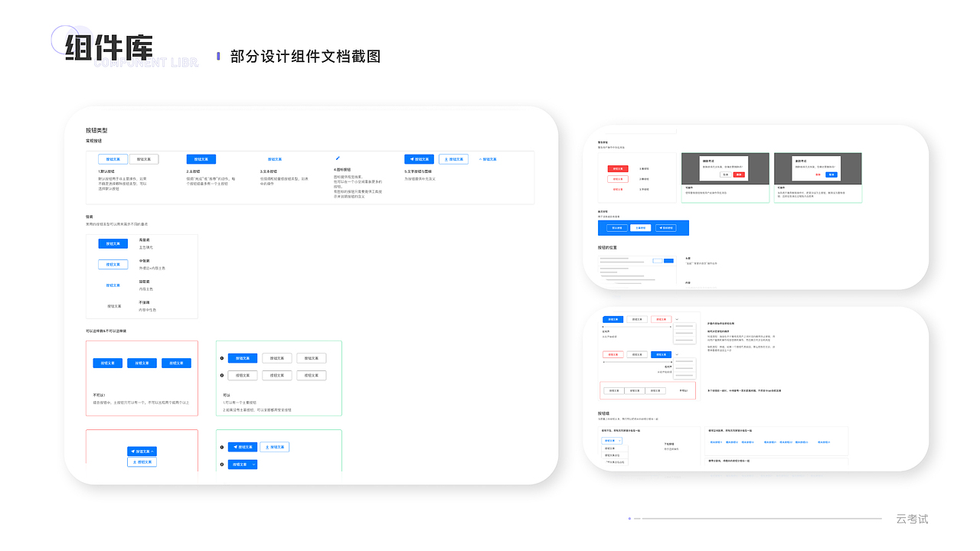Click rightmost blue button in 不可以 example
The height and width of the screenshot is (551, 980).
177,364
